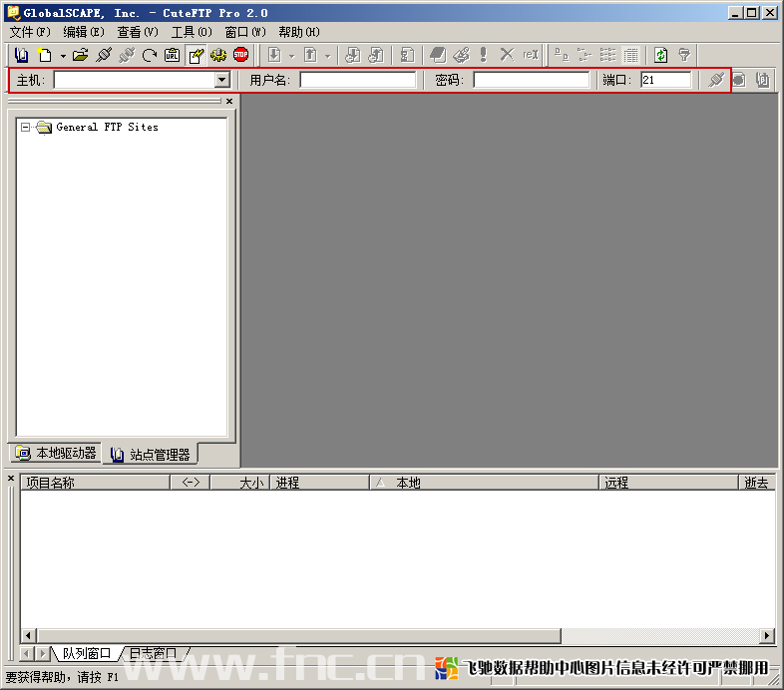Switch to the 站点管理器 tab
This screenshot has height=690, width=784.
(150, 454)
